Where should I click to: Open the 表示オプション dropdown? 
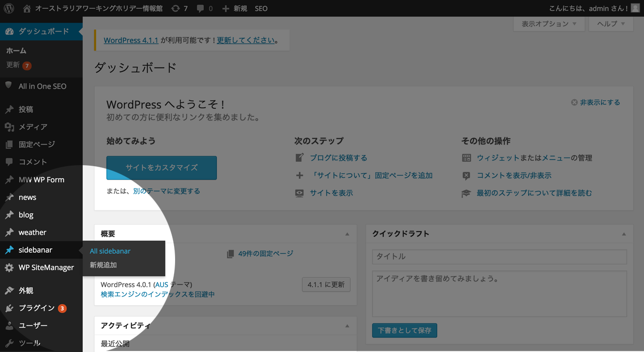tap(549, 24)
